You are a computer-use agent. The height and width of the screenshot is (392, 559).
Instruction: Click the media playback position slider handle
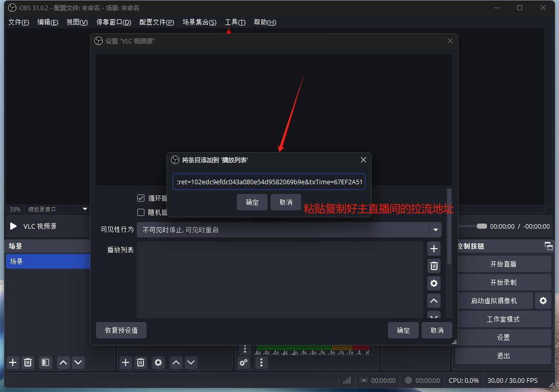(x=481, y=226)
